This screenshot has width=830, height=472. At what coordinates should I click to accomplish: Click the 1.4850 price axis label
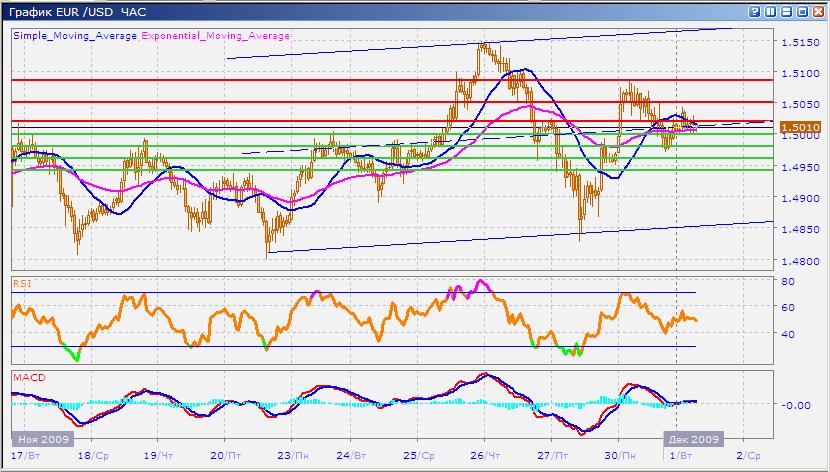pos(796,230)
